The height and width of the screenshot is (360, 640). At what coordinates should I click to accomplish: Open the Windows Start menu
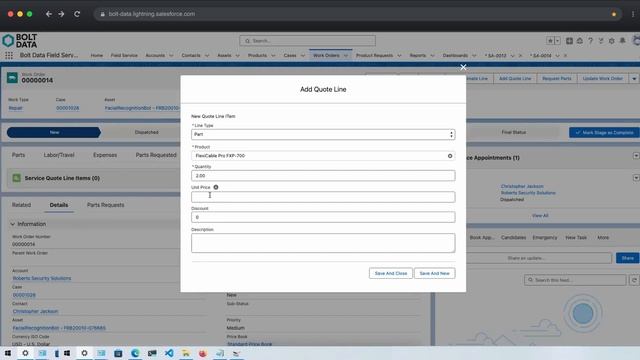(8, 353)
